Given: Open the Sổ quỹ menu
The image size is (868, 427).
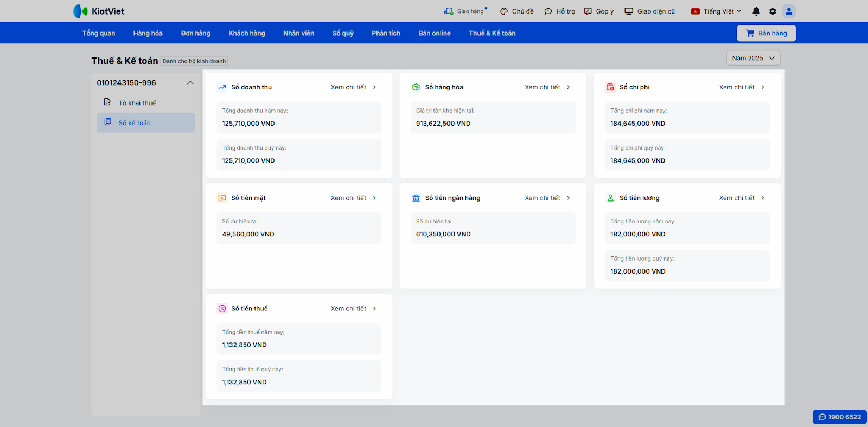Looking at the screenshot, I should [x=343, y=33].
